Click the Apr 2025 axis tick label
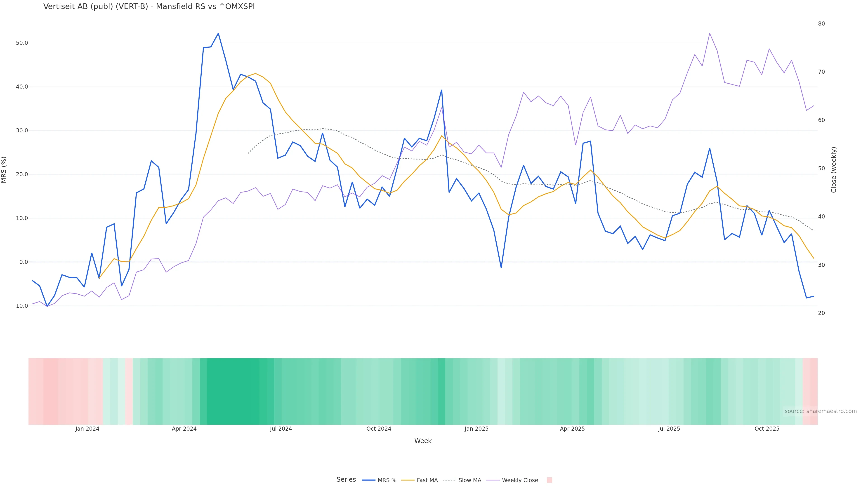This screenshot has height=488, width=868. pos(572,429)
